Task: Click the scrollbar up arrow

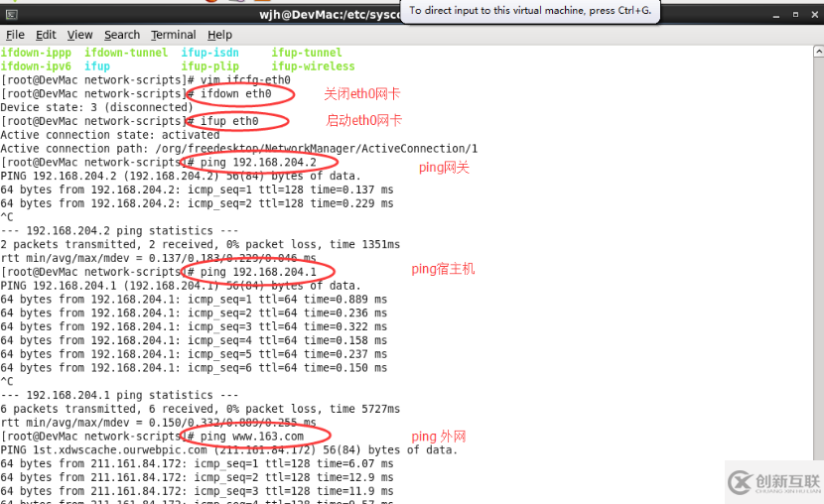Action: [x=818, y=51]
